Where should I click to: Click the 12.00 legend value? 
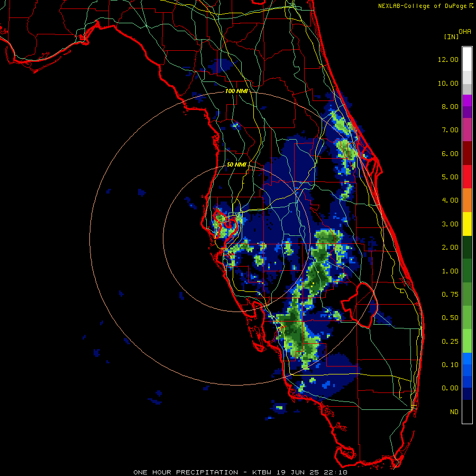[448, 59]
